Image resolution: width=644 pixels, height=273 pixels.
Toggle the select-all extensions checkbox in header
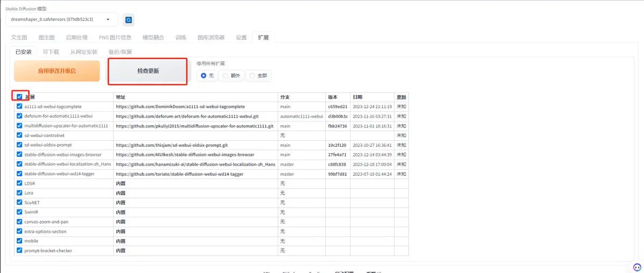(x=20, y=97)
